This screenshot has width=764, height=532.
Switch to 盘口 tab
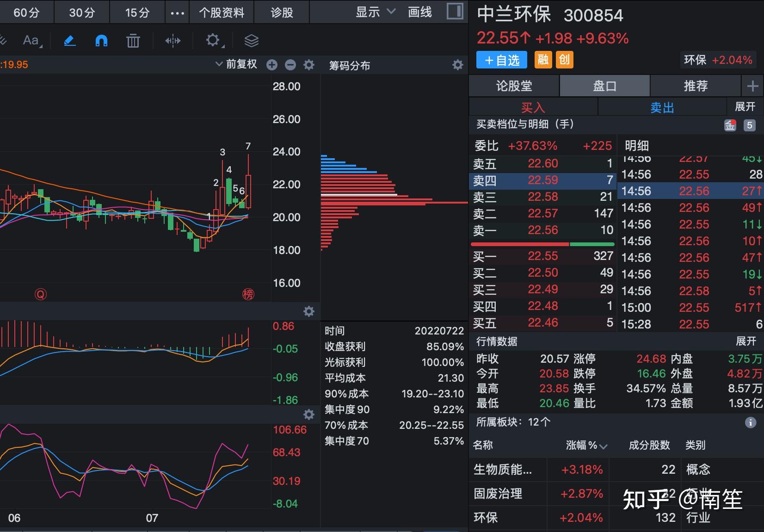click(x=605, y=86)
